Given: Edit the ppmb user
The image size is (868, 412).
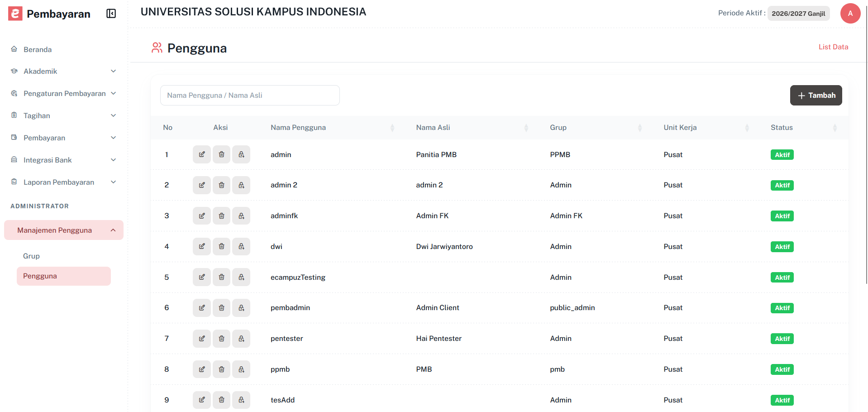Looking at the screenshot, I should tap(202, 369).
